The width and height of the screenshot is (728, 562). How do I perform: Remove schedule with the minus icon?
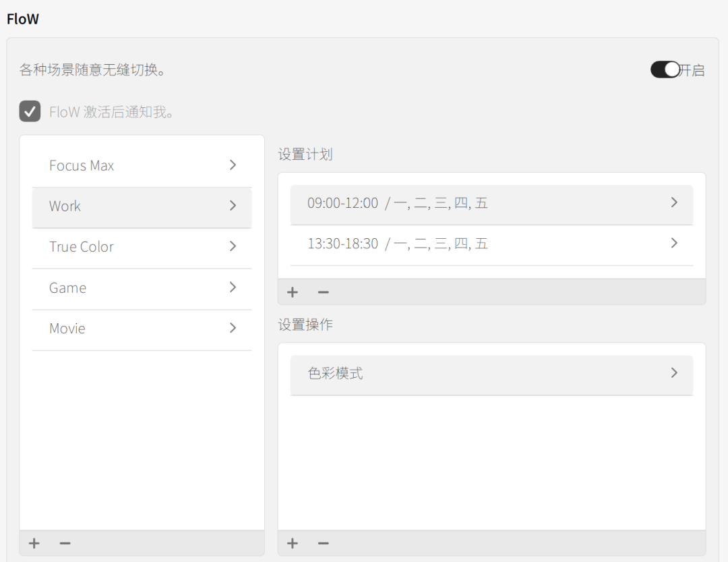point(324,292)
